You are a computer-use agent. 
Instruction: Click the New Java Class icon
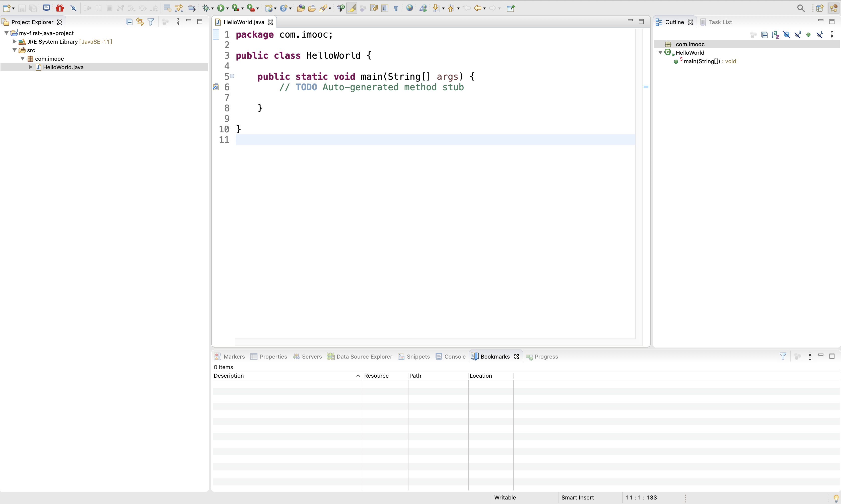pos(284,8)
